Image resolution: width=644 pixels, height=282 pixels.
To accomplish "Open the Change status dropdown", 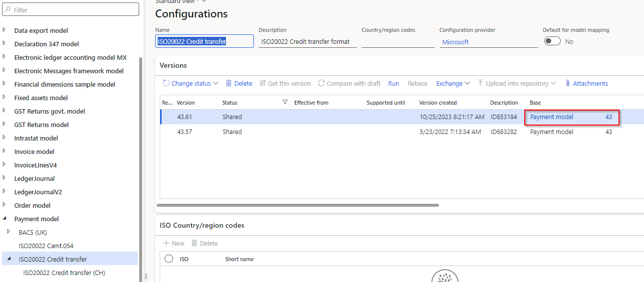I will (191, 83).
